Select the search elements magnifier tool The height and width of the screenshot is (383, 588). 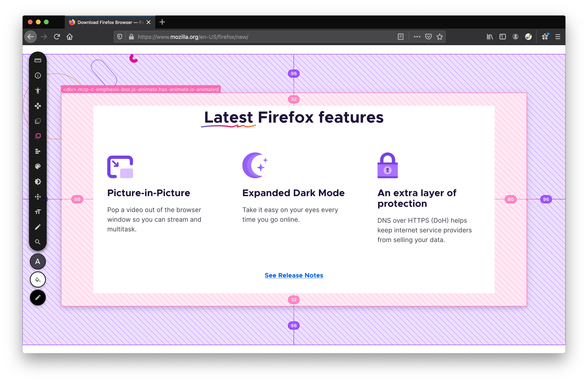coord(38,242)
